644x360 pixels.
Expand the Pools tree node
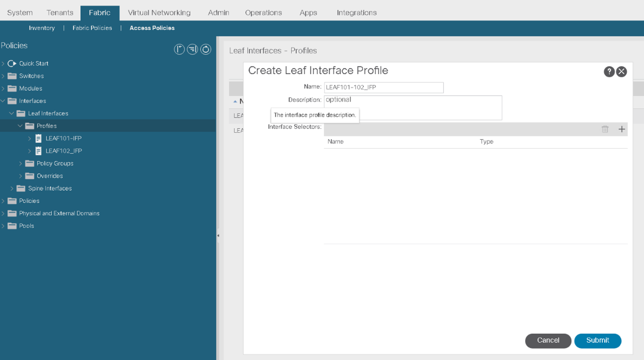click(x=3, y=226)
